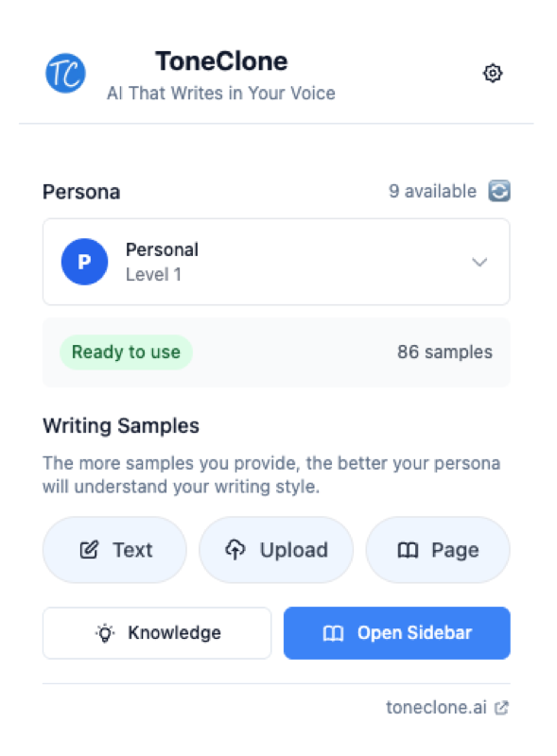Click the ToneClone TC logo icon

click(64, 73)
